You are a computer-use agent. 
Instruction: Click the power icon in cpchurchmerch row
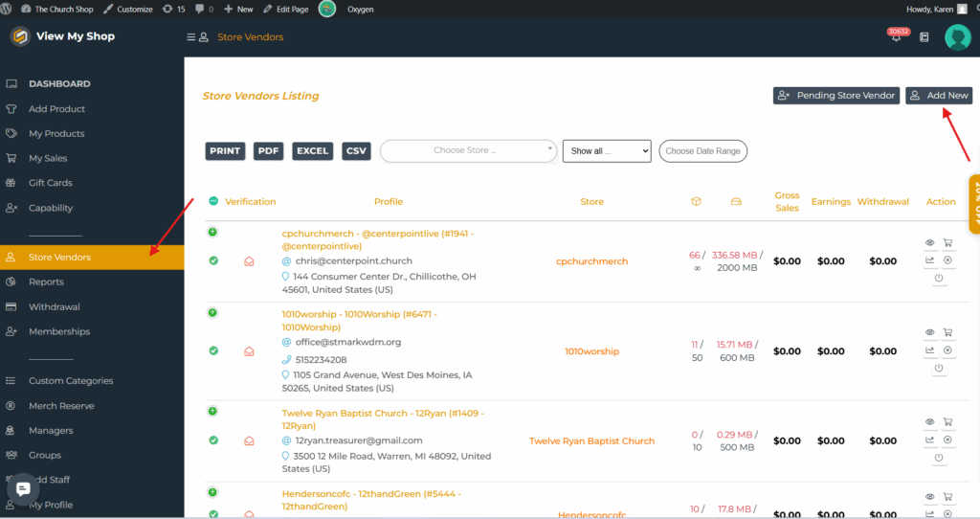click(938, 278)
